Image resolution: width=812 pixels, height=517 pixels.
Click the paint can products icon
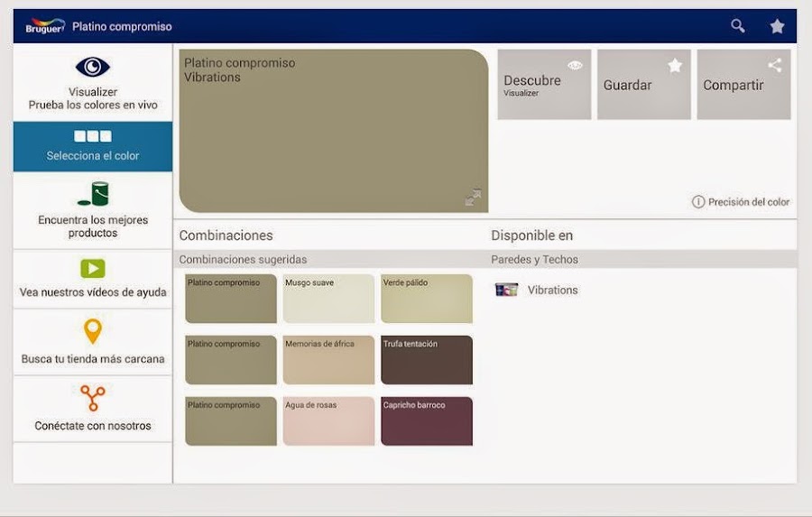click(93, 194)
